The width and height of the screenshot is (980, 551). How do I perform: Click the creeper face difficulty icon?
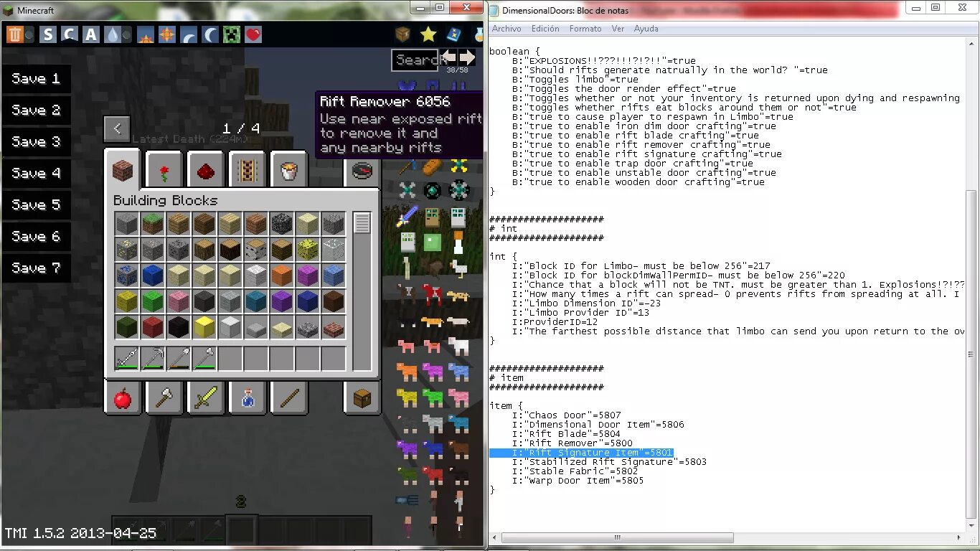pos(232,34)
